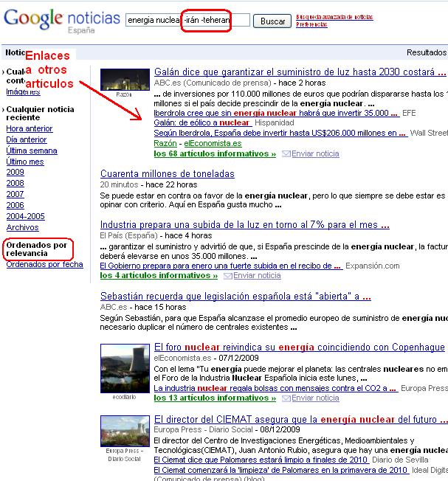The image size is (448, 481).
Task: Select the 2008 archive year filter
Action: tap(15, 183)
